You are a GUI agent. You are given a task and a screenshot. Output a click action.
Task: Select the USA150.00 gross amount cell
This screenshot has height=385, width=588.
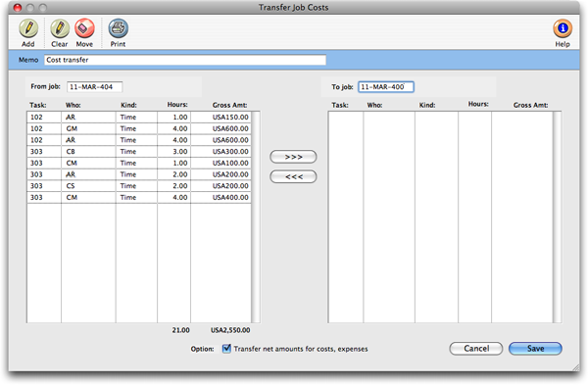(x=220, y=117)
